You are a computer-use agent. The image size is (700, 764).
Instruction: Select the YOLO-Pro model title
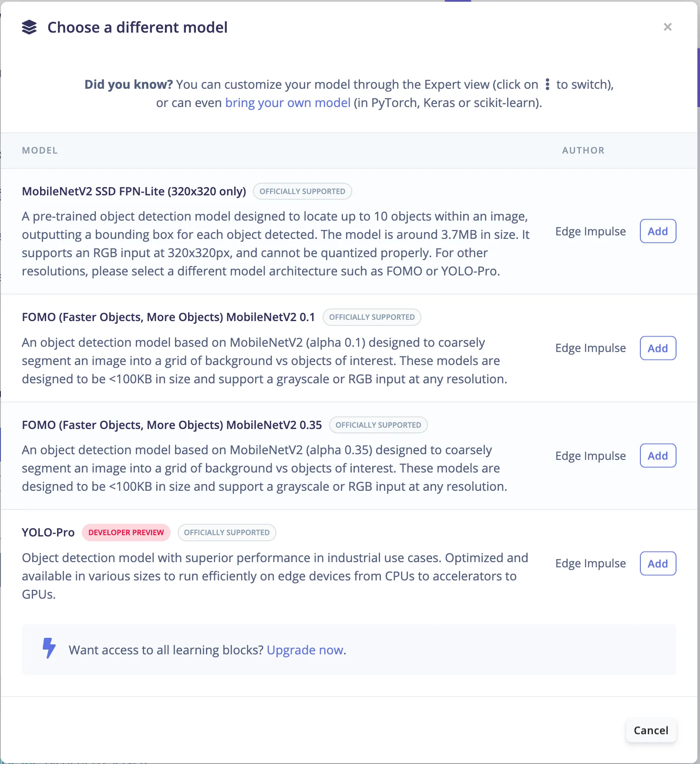[x=48, y=533]
